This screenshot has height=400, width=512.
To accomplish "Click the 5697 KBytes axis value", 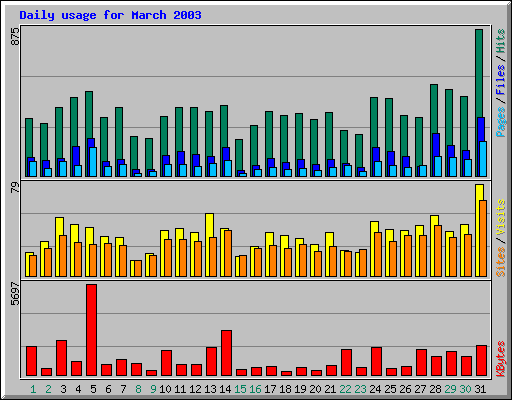I will pyautogui.click(x=15, y=294).
